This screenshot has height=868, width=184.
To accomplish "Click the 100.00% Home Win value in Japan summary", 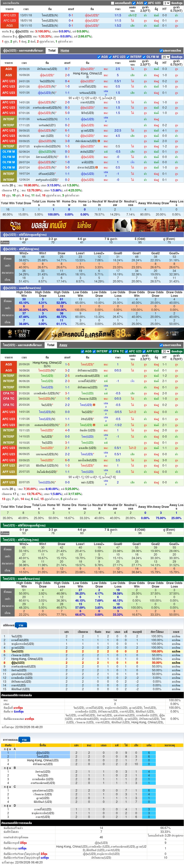I will click(x=53, y=214).
